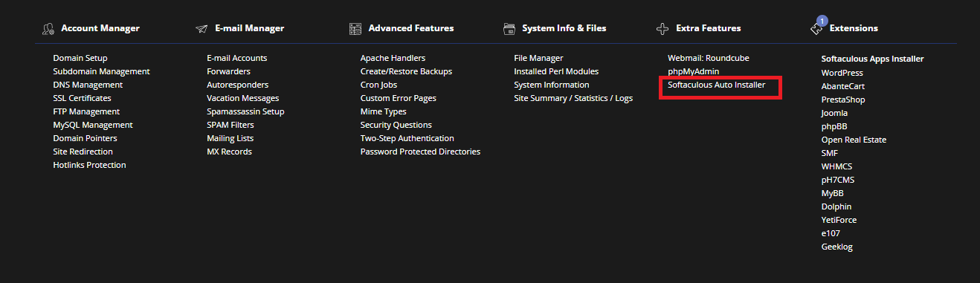This screenshot has width=980, height=283.
Task: Select SMF in Extensions
Action: pos(830,153)
